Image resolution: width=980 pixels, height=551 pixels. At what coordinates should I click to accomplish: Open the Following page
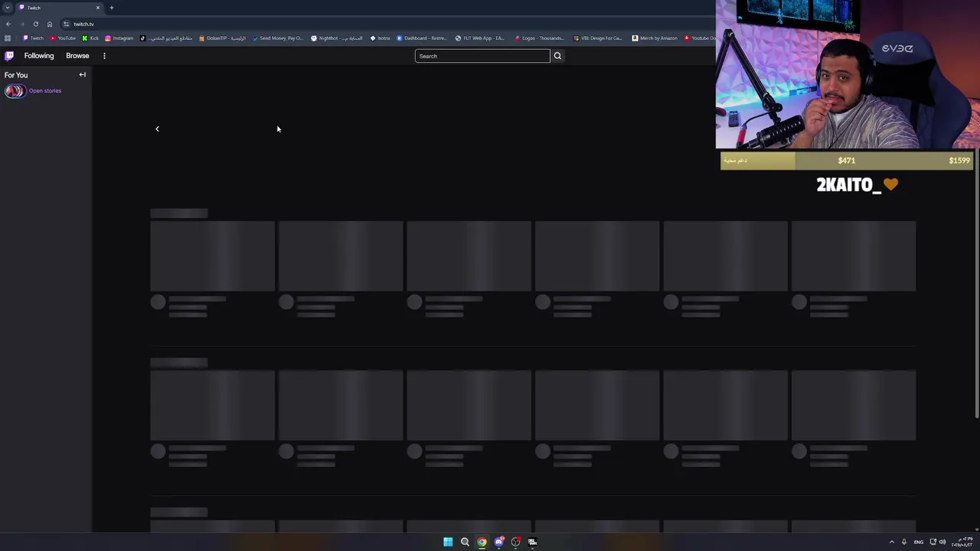coord(39,56)
